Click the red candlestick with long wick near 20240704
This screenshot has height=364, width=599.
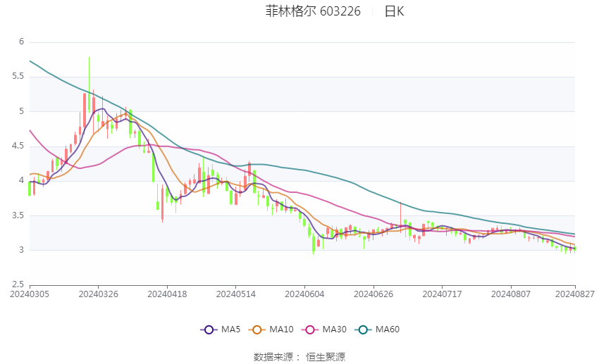tap(401, 216)
